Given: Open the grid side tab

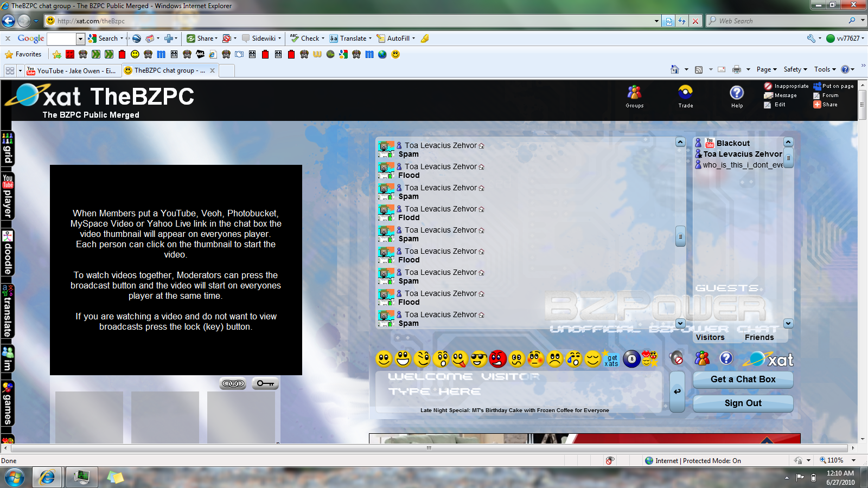Looking at the screenshot, I should pyautogui.click(x=8, y=149).
